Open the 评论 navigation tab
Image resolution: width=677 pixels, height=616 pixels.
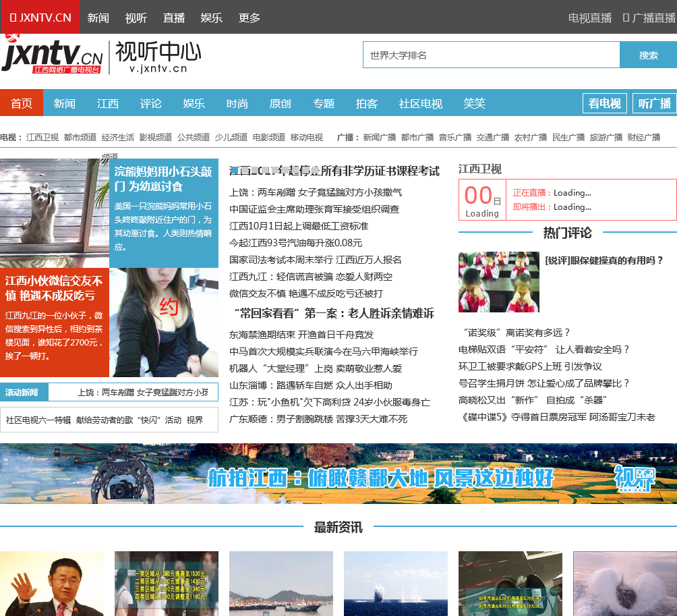tap(150, 103)
